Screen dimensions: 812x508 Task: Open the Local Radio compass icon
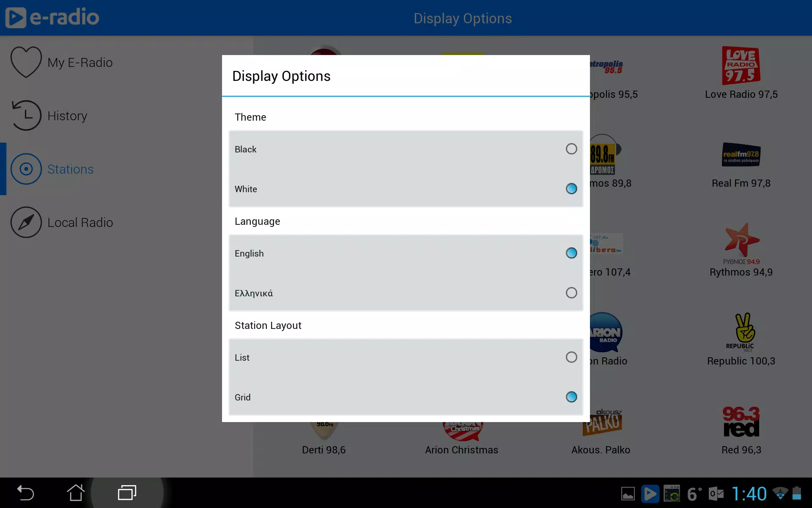click(26, 222)
